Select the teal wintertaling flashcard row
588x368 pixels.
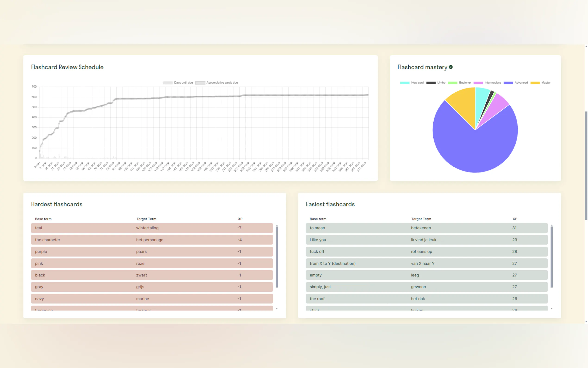click(152, 228)
